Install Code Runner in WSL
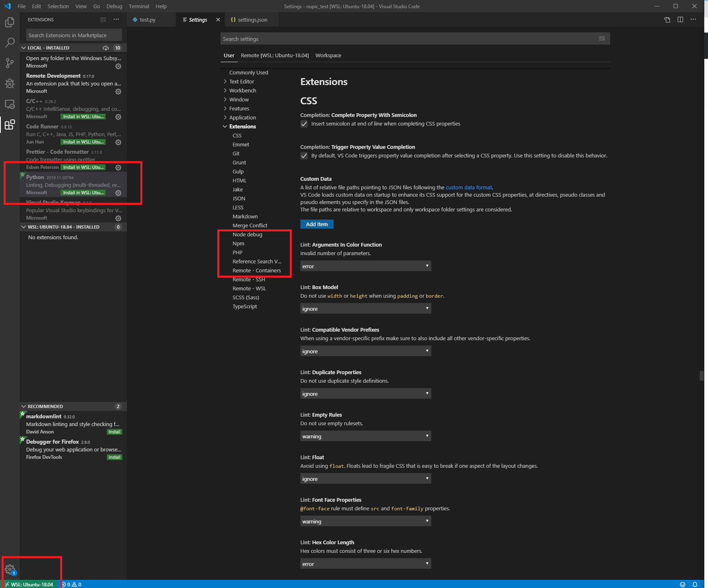This screenshot has width=708, height=588. click(x=83, y=142)
